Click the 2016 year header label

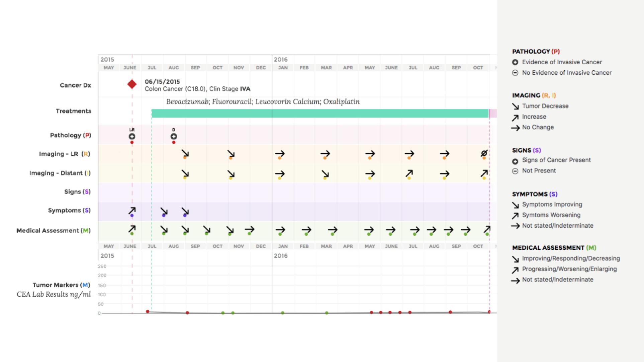[x=280, y=59]
